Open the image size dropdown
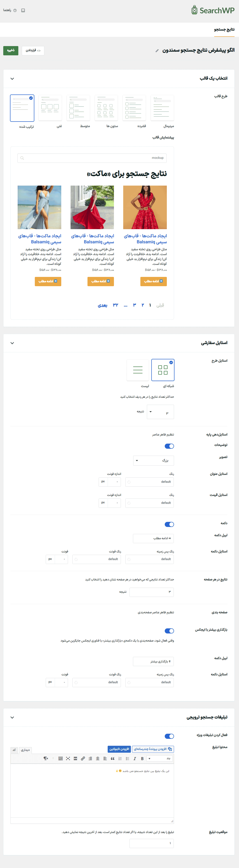This screenshot has width=239, height=868. point(154,460)
